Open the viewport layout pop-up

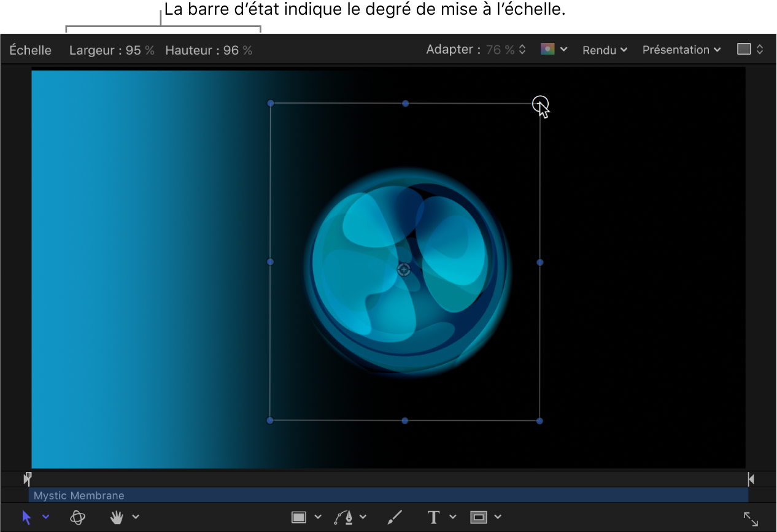(x=750, y=50)
